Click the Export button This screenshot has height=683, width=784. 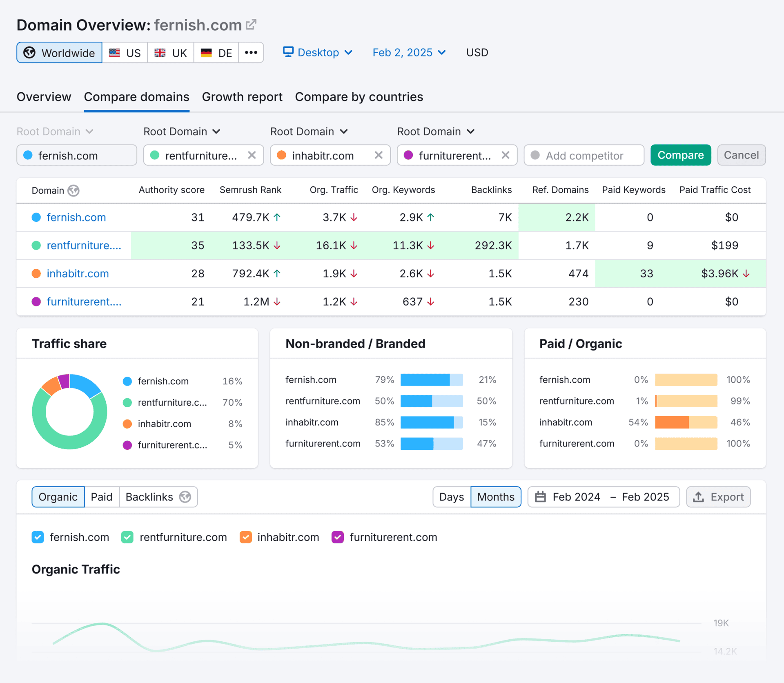tap(718, 497)
